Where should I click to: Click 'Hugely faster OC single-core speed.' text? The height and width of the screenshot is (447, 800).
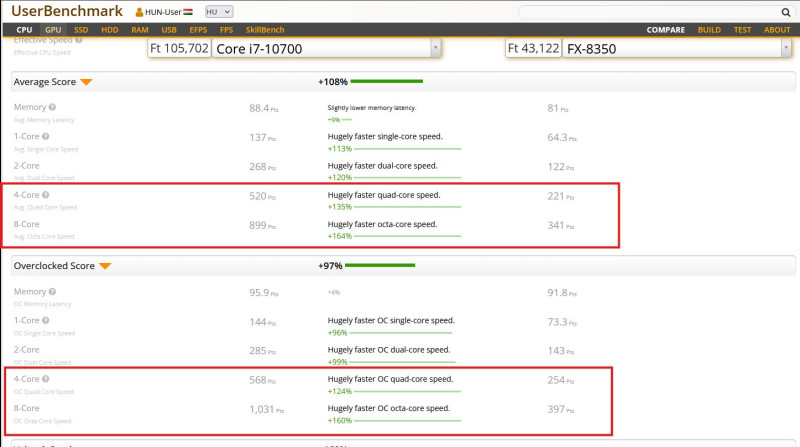(x=391, y=320)
